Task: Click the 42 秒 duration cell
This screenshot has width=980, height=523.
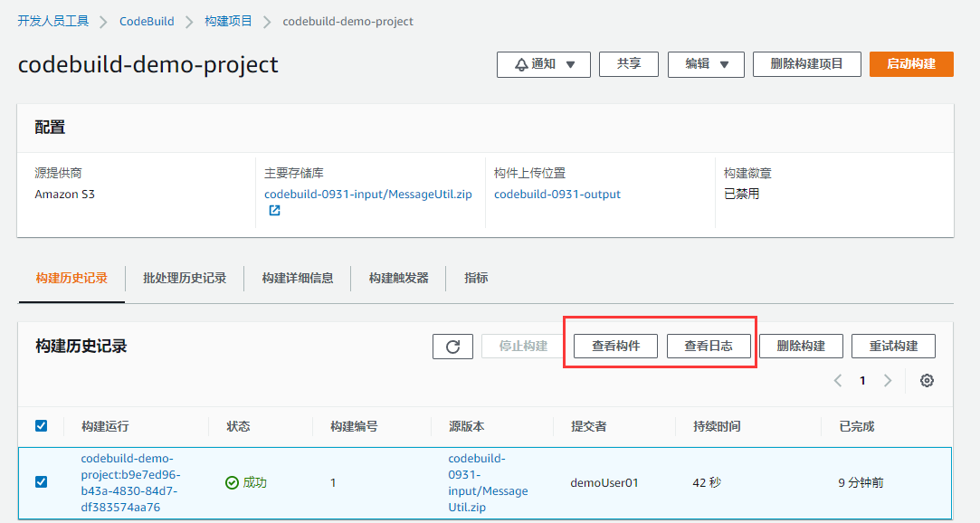Action: [x=707, y=482]
